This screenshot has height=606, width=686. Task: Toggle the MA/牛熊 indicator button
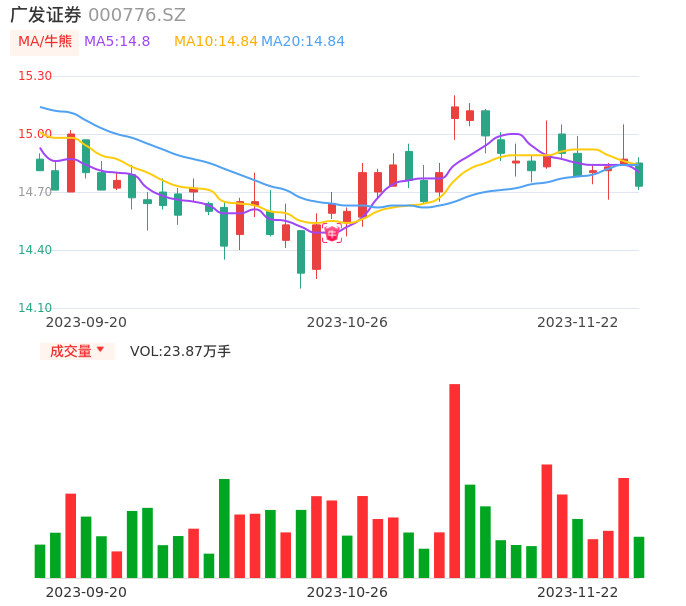44,42
